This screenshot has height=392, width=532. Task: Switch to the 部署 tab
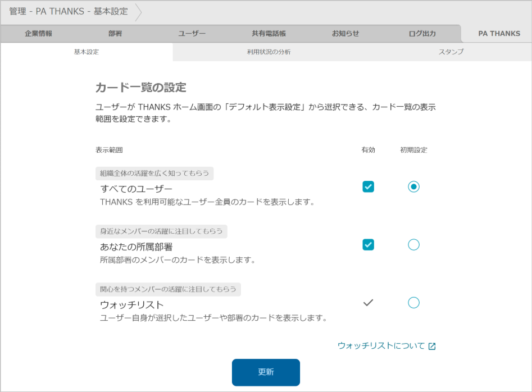click(x=115, y=34)
